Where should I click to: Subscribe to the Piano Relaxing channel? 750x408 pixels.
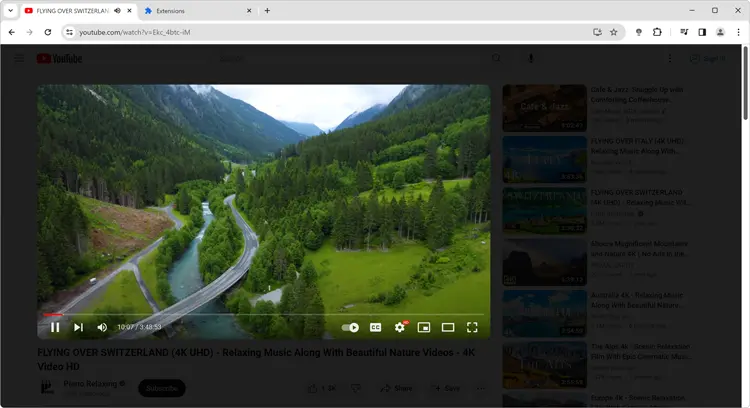coord(162,388)
